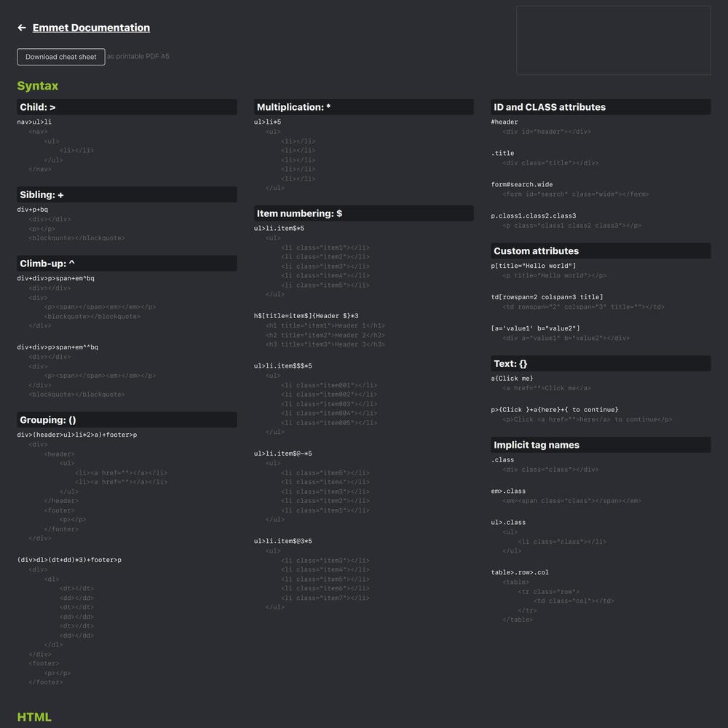
Task: Click the output line <td class="col"></td>
Action: pos(574,601)
